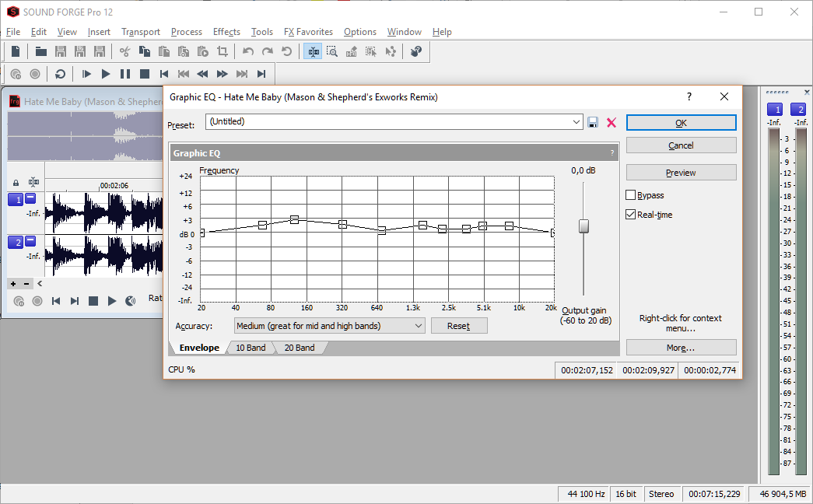Click the Reset button
The image size is (813, 504).
coord(458,326)
